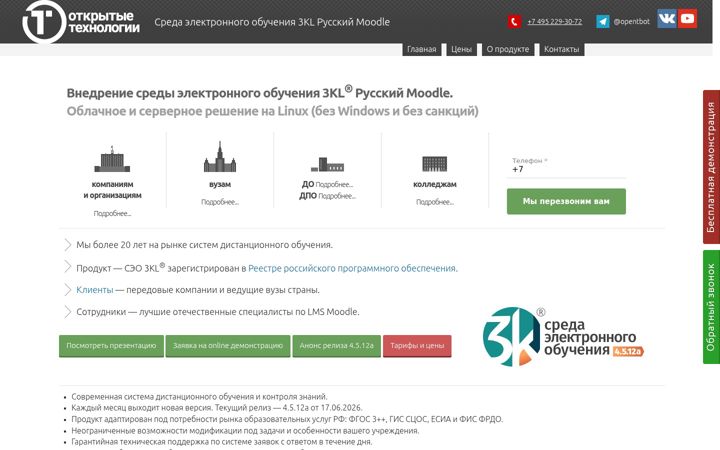720x450 pixels.
Task: Click the red Тарифы и цены button
Action: click(x=417, y=346)
